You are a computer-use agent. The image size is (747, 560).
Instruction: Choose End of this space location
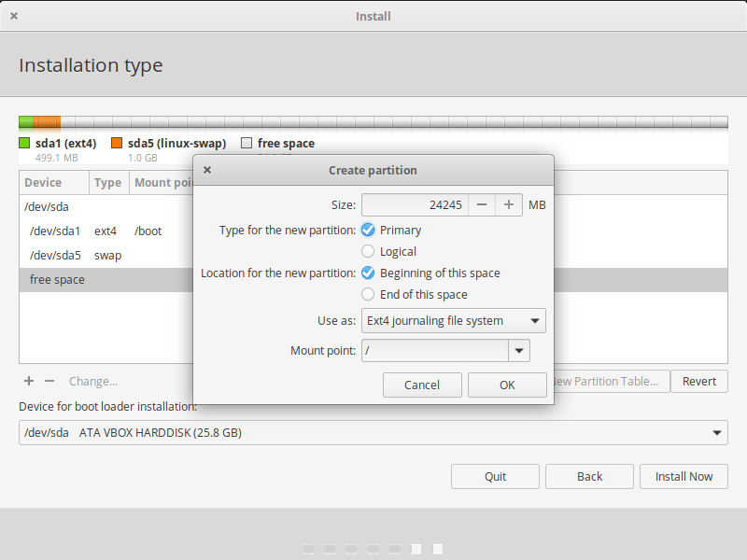click(368, 294)
